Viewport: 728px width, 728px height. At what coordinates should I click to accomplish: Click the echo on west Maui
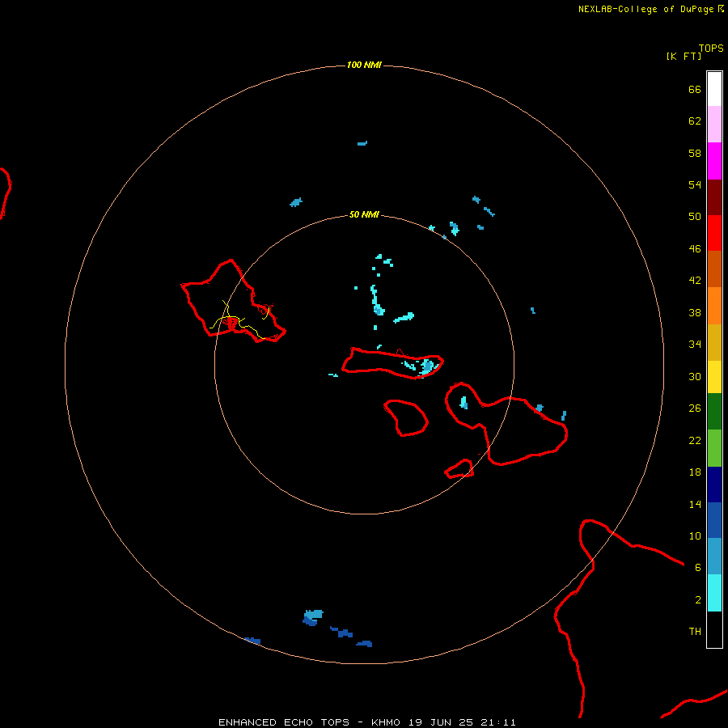pyautogui.click(x=463, y=403)
